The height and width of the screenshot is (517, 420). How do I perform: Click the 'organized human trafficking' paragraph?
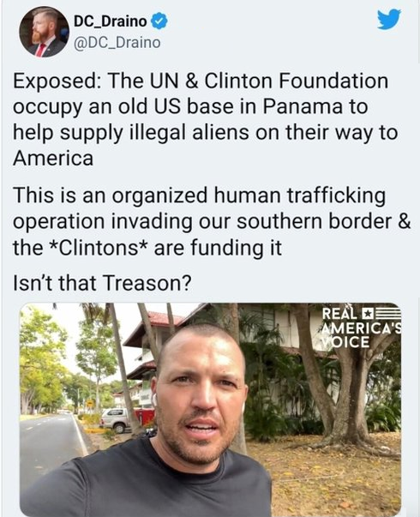(x=212, y=221)
